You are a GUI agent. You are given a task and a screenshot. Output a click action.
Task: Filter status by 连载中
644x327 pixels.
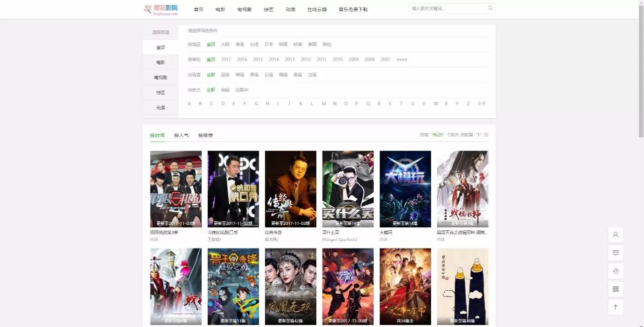click(x=242, y=90)
